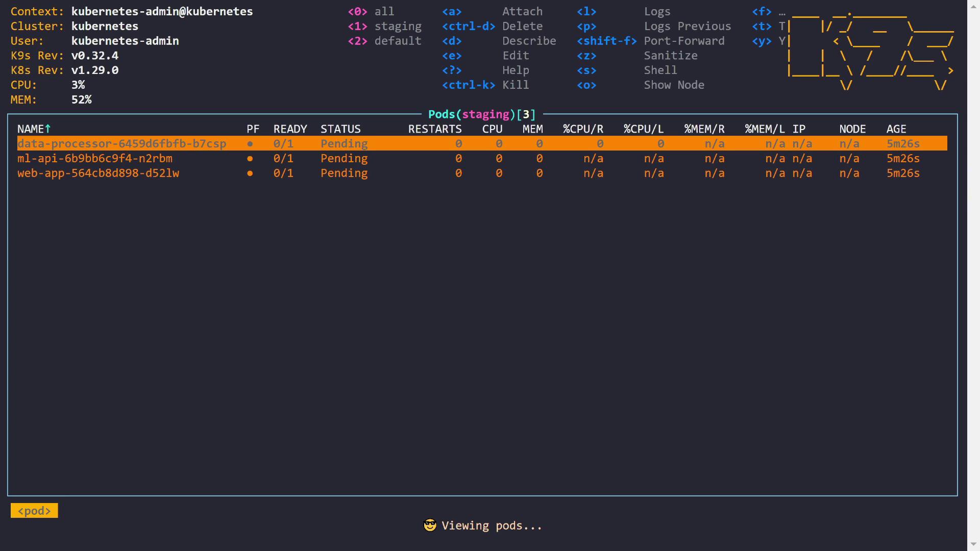The image size is (980, 551).
Task: Click the Help command hint
Action: [516, 70]
